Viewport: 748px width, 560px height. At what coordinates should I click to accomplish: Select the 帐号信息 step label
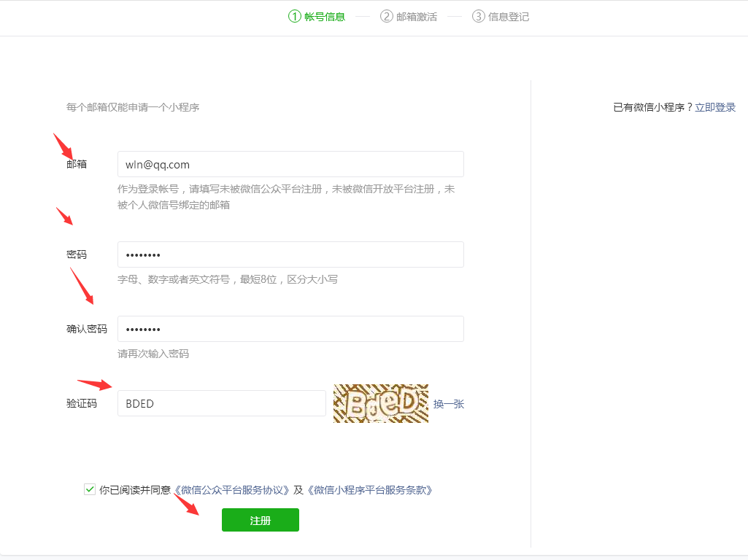(325, 17)
